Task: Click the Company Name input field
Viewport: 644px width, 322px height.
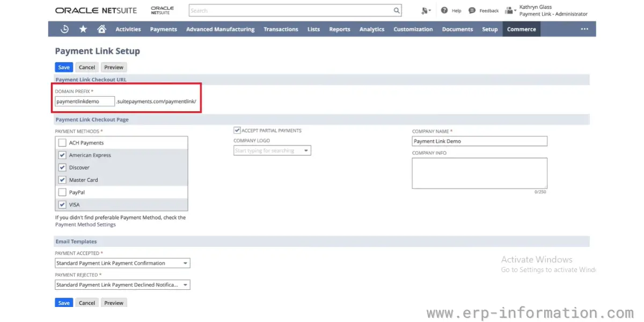Action: pos(479,141)
